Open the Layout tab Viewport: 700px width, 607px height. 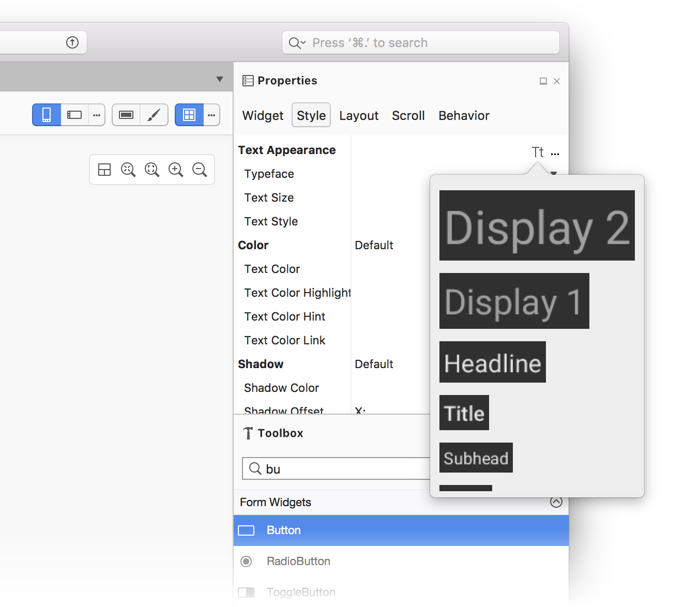pos(359,115)
